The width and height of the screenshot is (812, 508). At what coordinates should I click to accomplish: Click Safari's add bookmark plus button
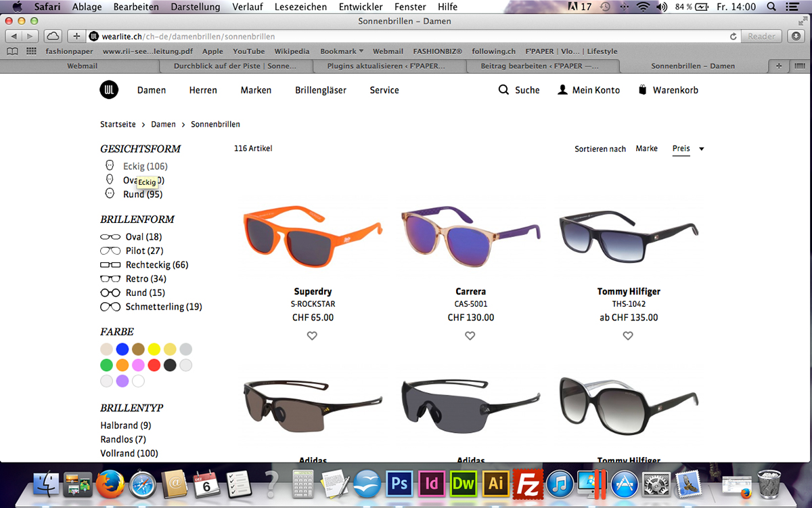point(76,36)
